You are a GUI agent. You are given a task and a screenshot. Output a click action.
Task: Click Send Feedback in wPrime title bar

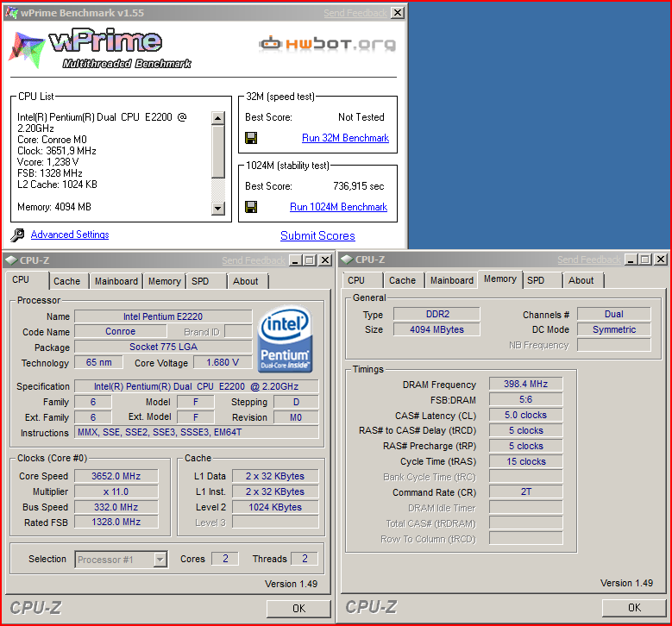[x=355, y=13]
